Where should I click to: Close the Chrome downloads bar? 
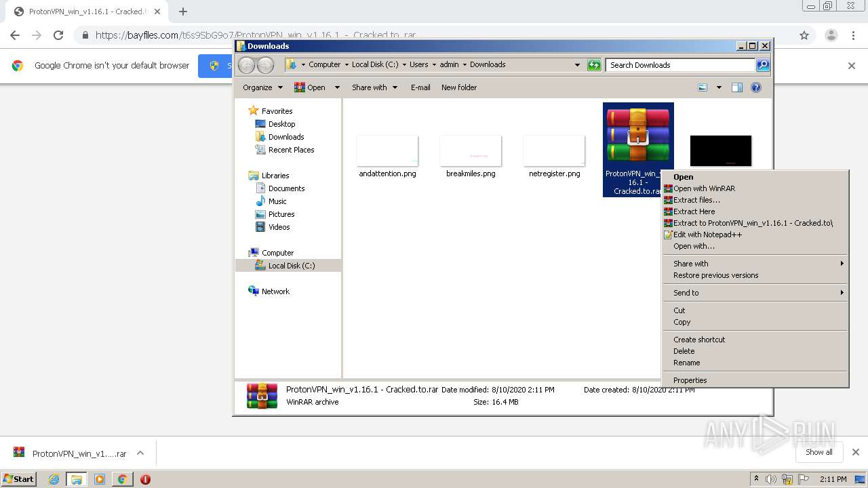[856, 452]
